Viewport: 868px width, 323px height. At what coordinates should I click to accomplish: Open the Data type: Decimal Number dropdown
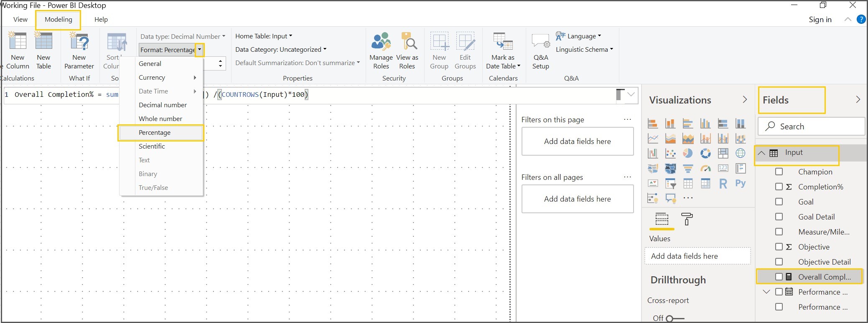(x=183, y=36)
